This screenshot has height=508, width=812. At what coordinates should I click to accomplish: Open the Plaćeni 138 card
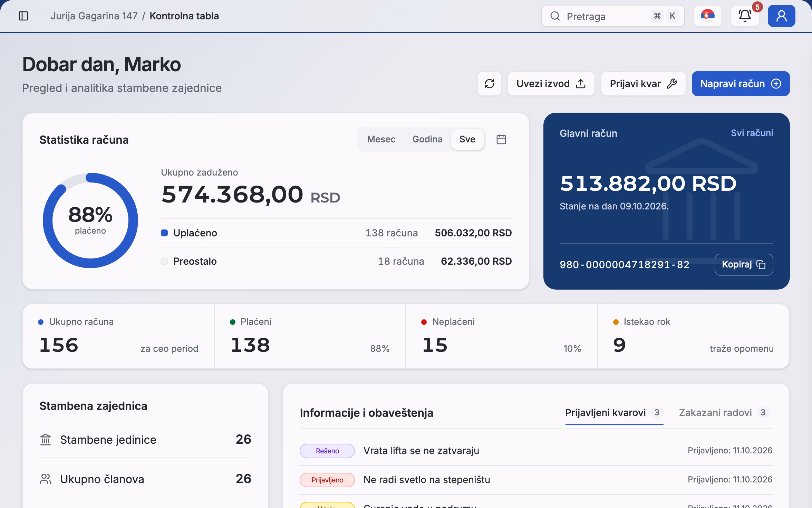(x=310, y=337)
